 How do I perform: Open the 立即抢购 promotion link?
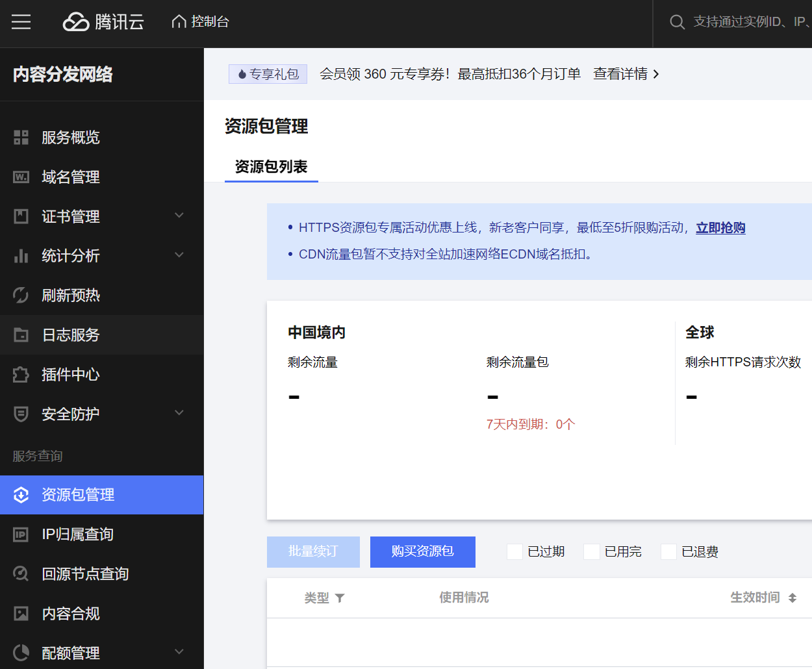click(720, 228)
